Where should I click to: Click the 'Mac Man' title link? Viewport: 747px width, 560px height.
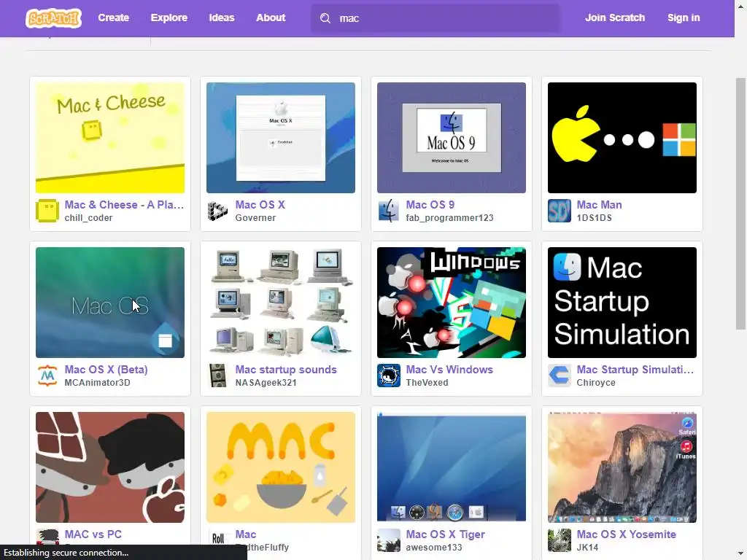(x=600, y=205)
